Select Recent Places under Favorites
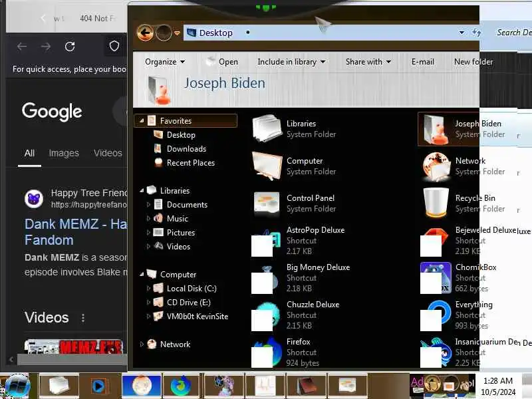 click(191, 163)
